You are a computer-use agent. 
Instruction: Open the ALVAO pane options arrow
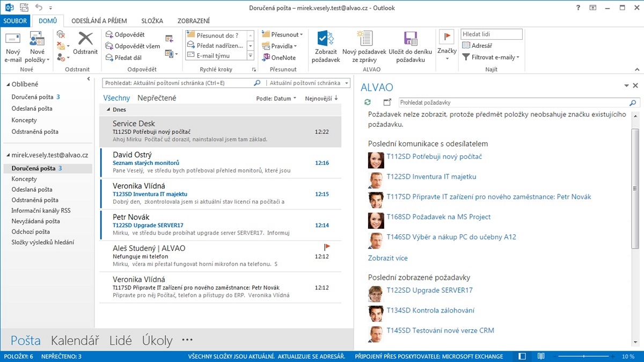click(x=626, y=86)
